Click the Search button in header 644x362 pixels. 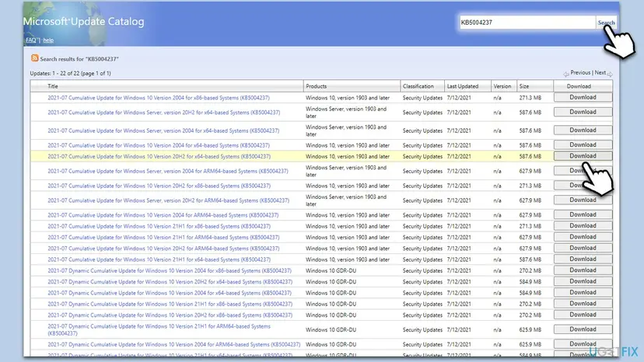(x=606, y=23)
